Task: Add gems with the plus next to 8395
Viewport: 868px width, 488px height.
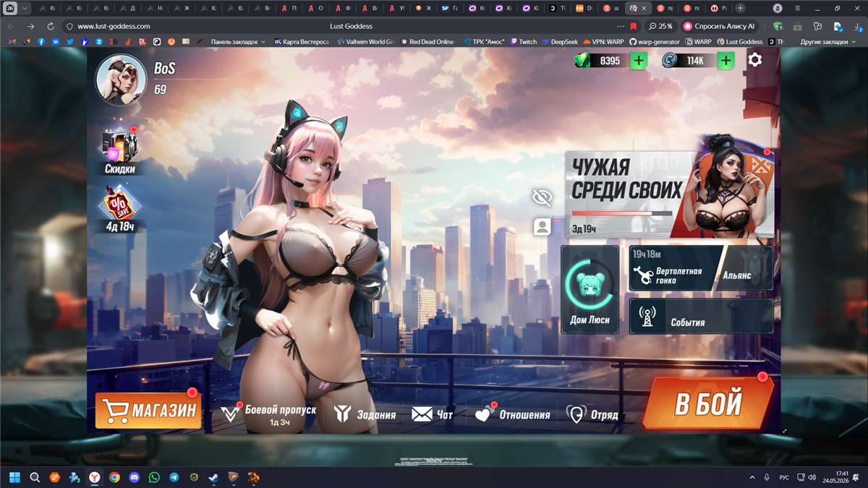Action: coord(639,61)
